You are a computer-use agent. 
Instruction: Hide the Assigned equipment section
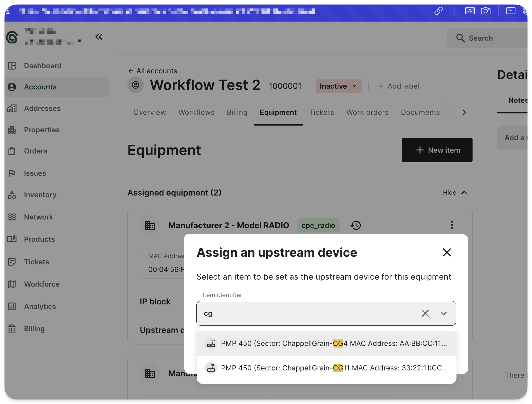(x=455, y=192)
